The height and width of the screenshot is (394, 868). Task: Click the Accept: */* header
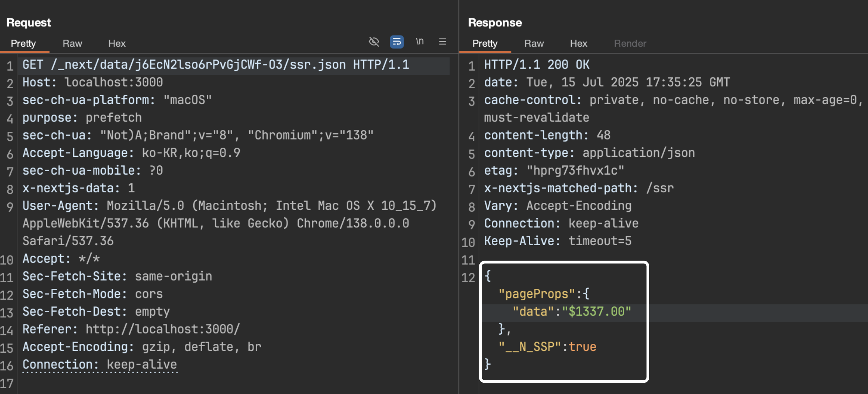tap(61, 259)
